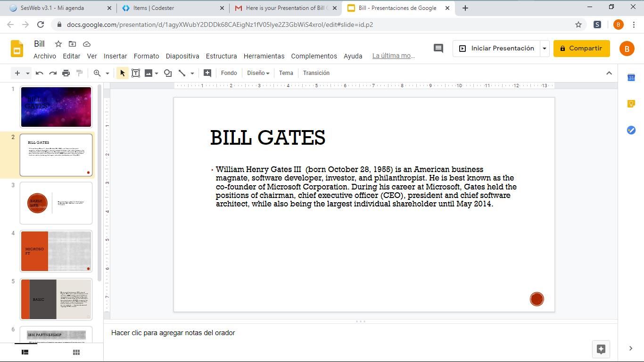
Task: Click the paint format icon
Action: pyautogui.click(x=79, y=73)
